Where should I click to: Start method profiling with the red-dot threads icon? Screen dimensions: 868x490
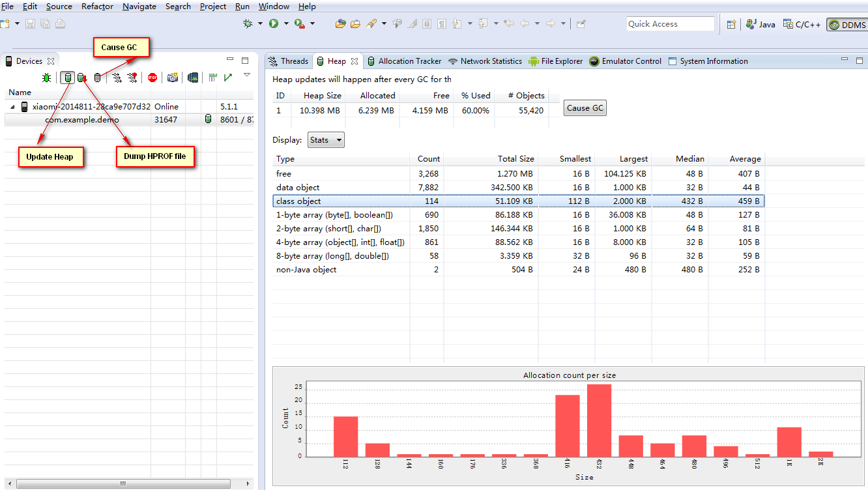click(132, 78)
